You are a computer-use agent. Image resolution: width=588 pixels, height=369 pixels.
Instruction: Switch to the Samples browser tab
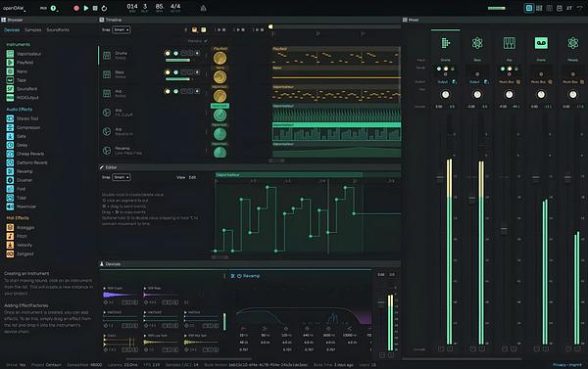[32, 29]
